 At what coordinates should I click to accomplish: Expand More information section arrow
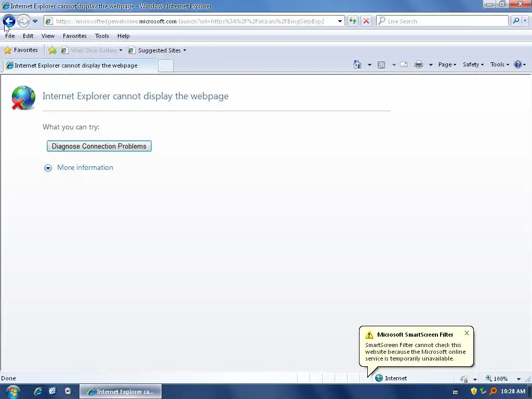(48, 168)
